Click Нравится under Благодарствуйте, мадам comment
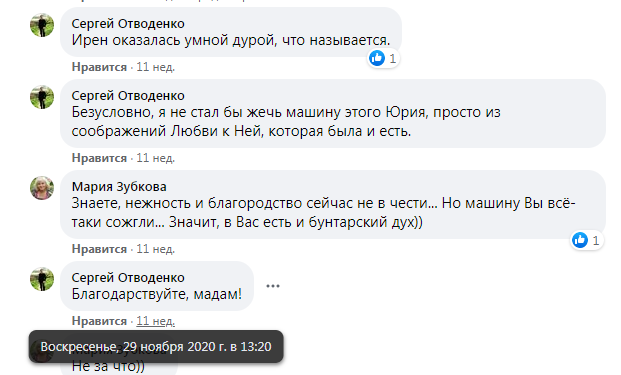621x375 pixels. [x=99, y=321]
